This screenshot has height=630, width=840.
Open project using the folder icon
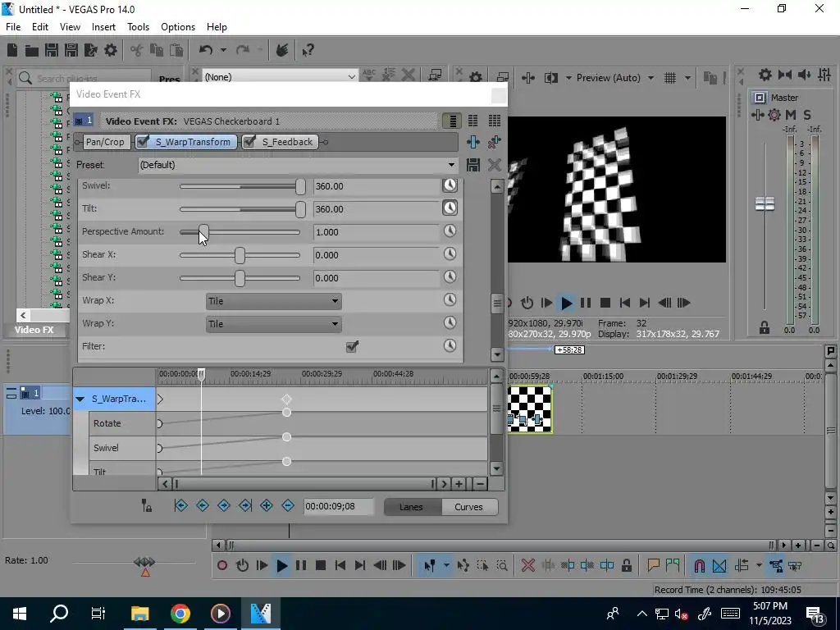[32, 50]
